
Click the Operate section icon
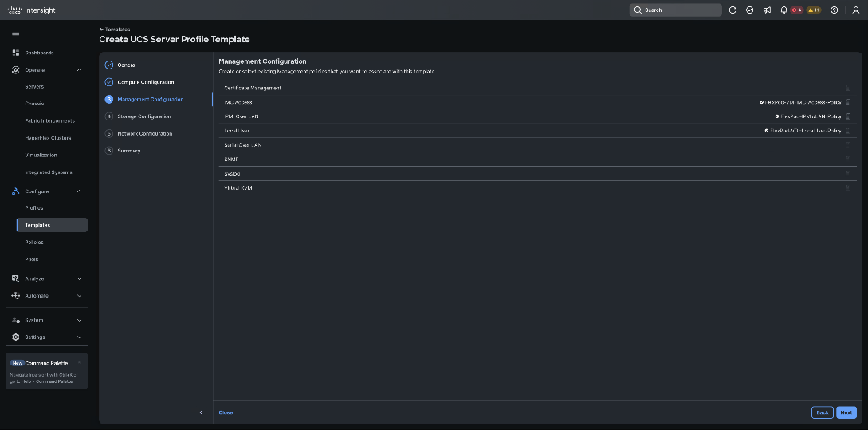(15, 70)
